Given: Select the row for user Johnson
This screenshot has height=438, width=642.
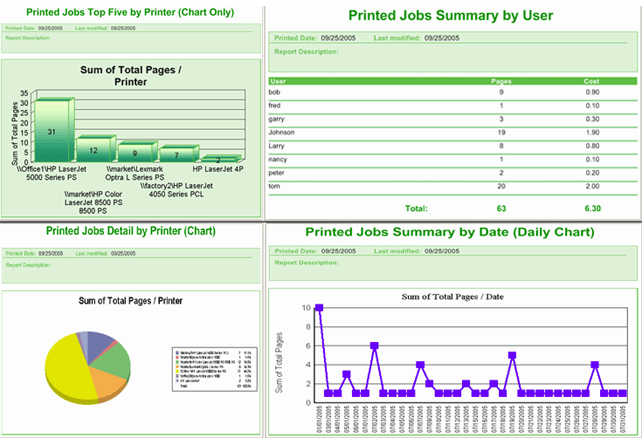Looking at the screenshot, I should click(452, 131).
